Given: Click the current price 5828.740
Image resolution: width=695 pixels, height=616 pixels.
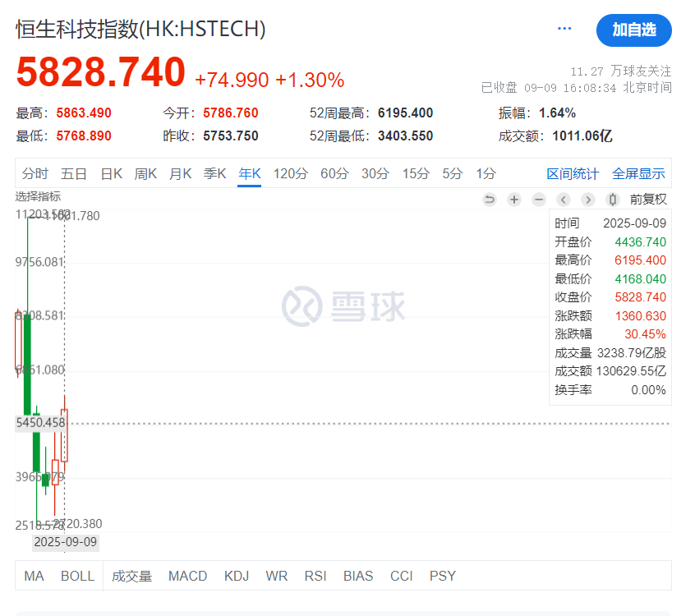Looking at the screenshot, I should point(100,71).
